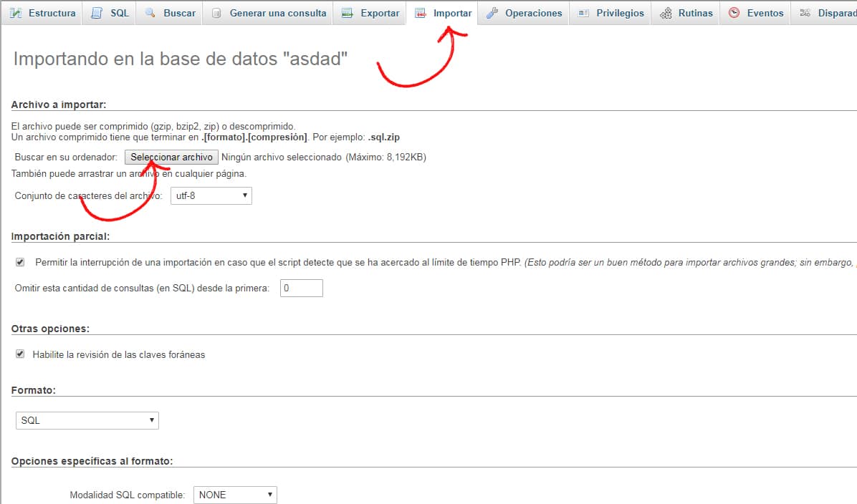The width and height of the screenshot is (857, 504).
Task: Open the utf-8 character set dropdown
Action: [x=211, y=195]
